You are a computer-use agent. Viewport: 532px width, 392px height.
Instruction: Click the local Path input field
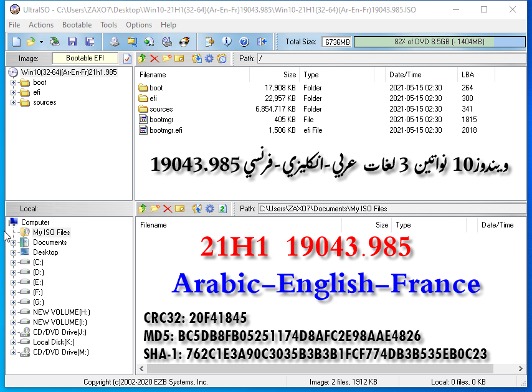(x=392, y=208)
